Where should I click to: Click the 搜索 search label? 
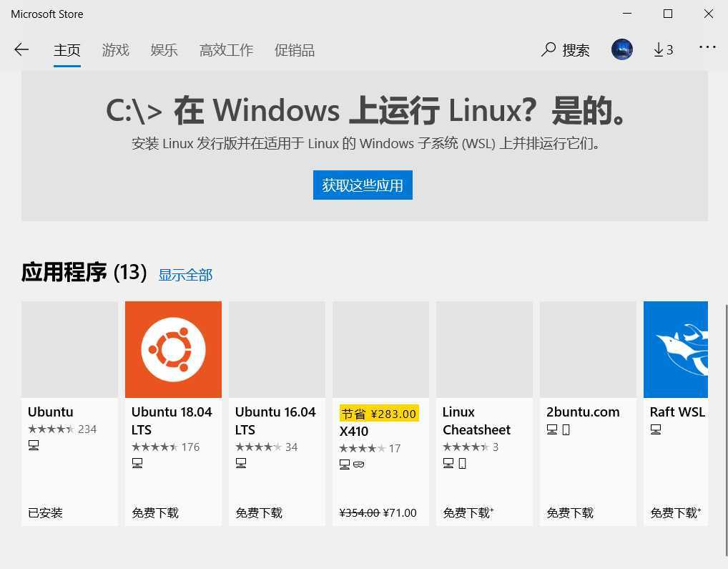pos(576,49)
